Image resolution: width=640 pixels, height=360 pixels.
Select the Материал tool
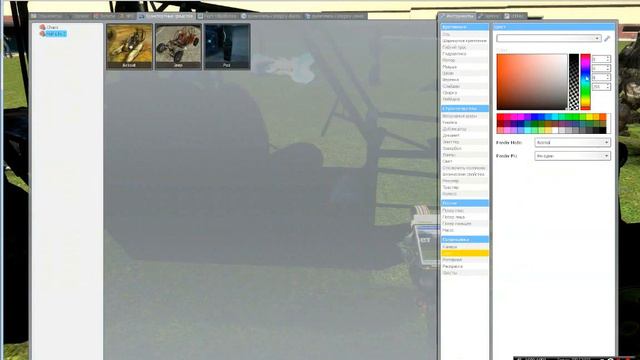464,260
